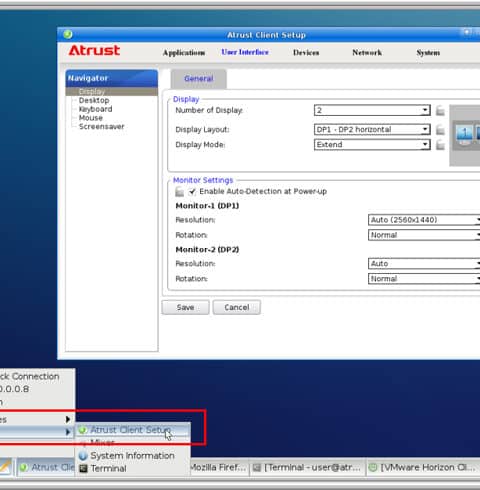
Task: Click the Terminal taskbar entry icon
Action: click(257, 467)
